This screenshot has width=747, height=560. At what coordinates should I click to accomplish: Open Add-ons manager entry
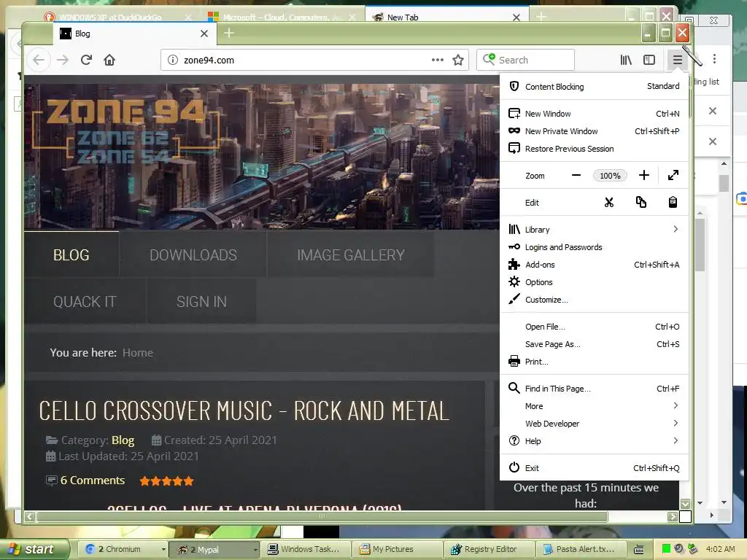point(594,265)
